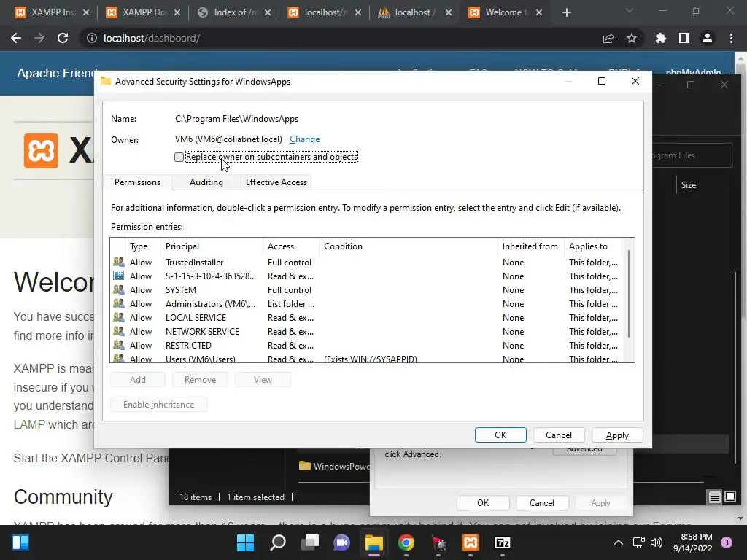Click the site information icon in address bar

point(91,38)
